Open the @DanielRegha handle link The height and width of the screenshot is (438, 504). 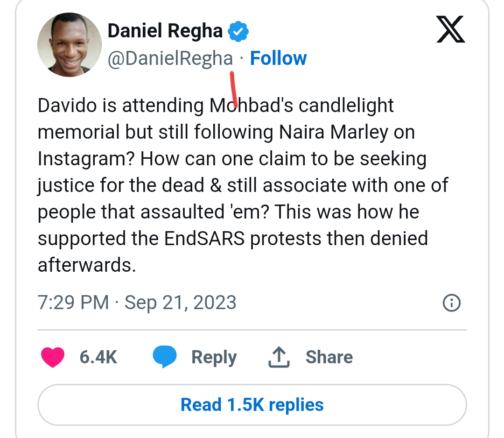[170, 58]
